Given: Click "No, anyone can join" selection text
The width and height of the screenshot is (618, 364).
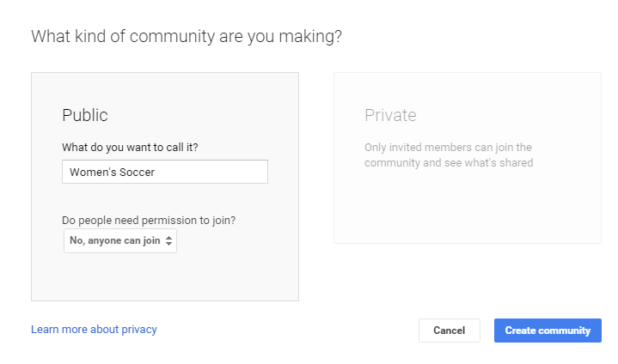Looking at the screenshot, I should pos(114,241).
